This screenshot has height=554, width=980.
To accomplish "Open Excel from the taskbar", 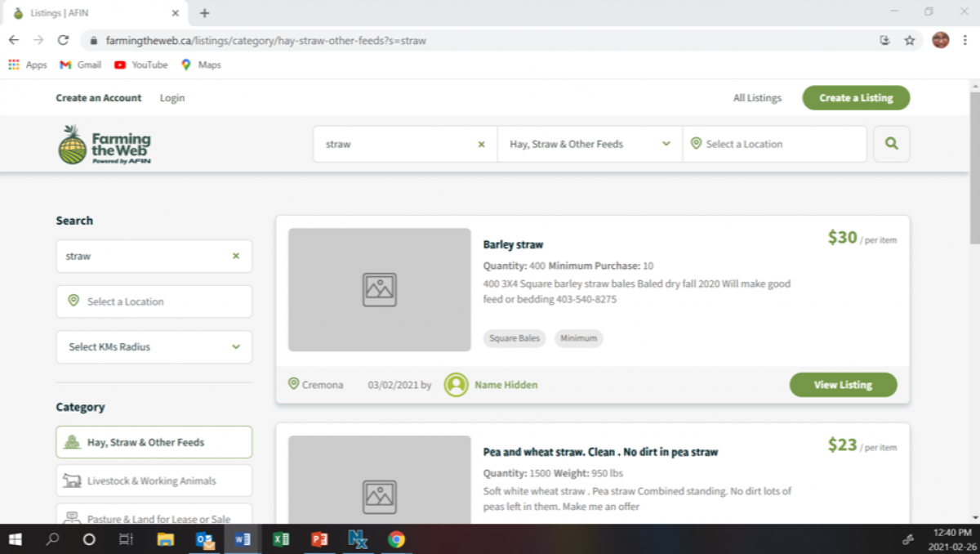I will click(281, 539).
